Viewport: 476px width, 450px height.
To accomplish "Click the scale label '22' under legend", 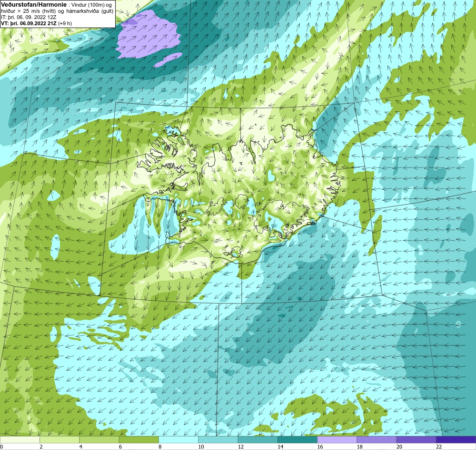I will [439, 447].
